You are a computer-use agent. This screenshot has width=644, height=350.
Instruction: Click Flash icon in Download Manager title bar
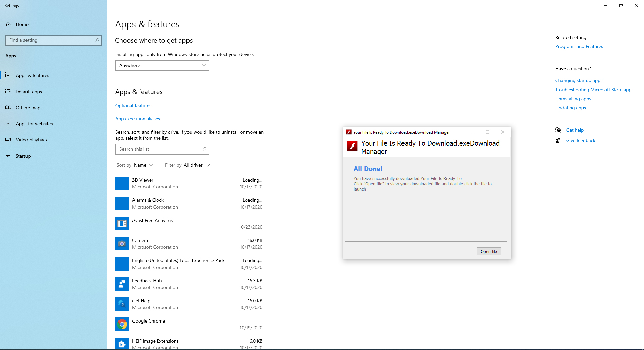click(349, 132)
